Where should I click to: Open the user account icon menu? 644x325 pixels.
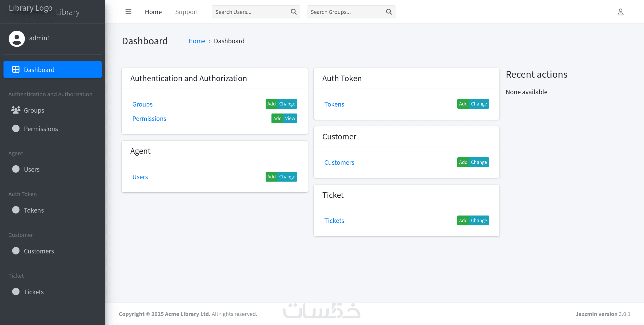(620, 12)
